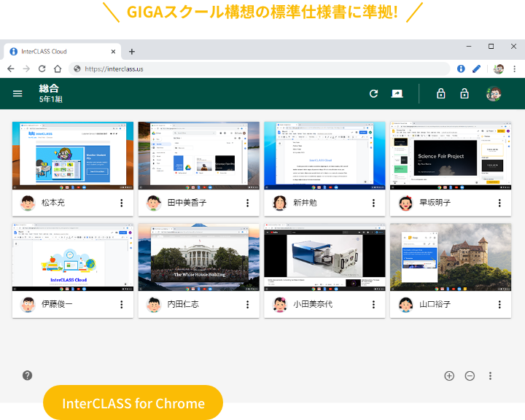View 田中美香子's Drive screen thumbnail

pos(198,156)
